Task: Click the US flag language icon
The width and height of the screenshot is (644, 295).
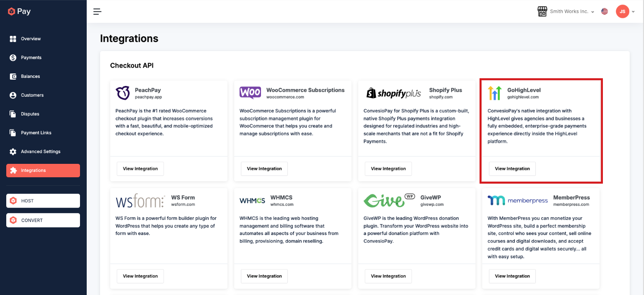Action: point(604,12)
